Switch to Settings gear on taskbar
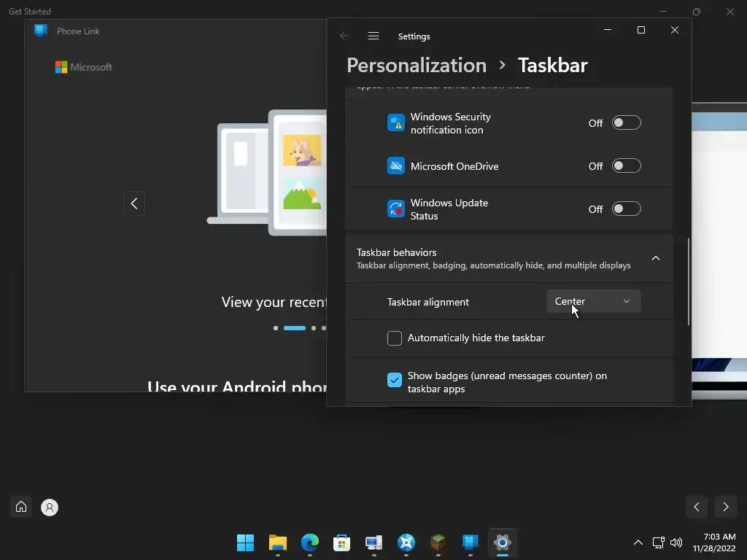The height and width of the screenshot is (560, 747). (502, 542)
